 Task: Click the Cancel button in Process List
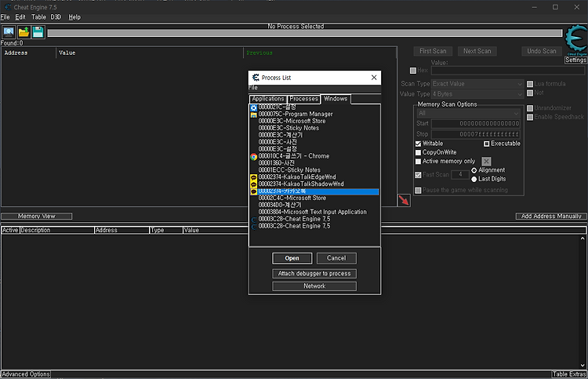pos(336,258)
